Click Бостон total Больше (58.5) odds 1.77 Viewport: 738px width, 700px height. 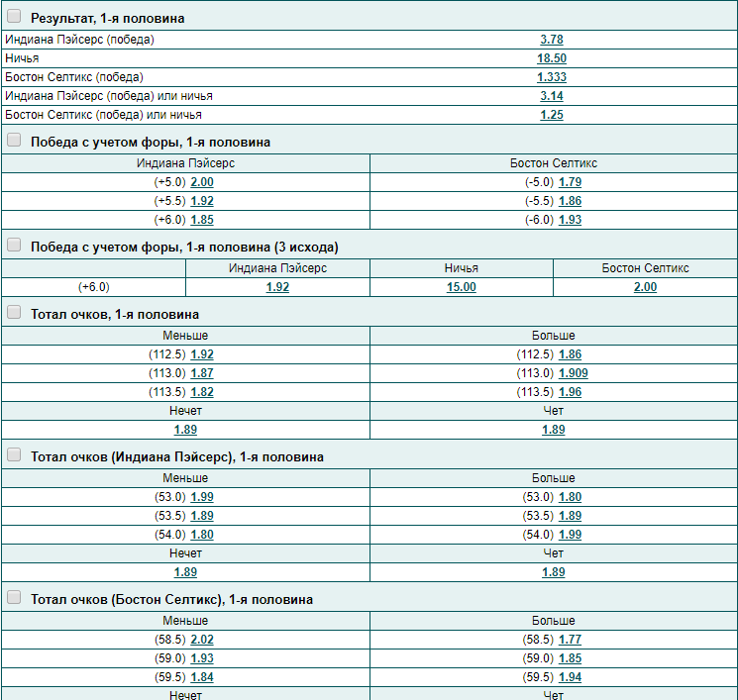pyautogui.click(x=570, y=640)
